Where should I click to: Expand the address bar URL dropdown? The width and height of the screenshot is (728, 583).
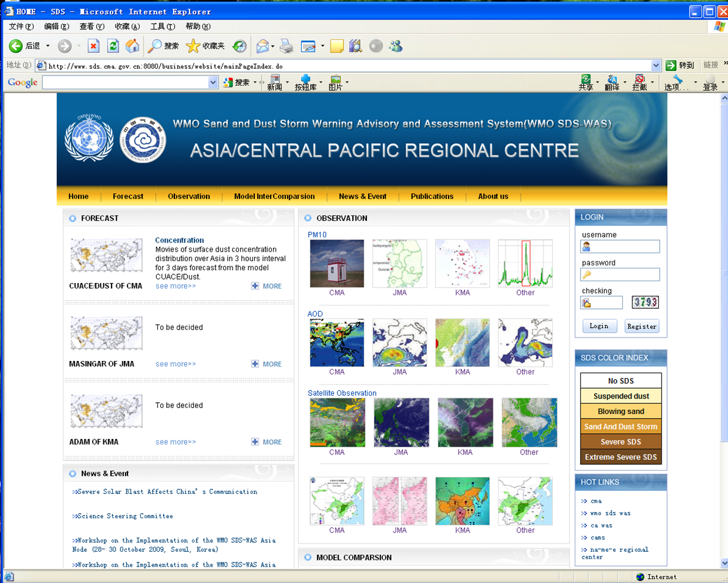[656, 66]
